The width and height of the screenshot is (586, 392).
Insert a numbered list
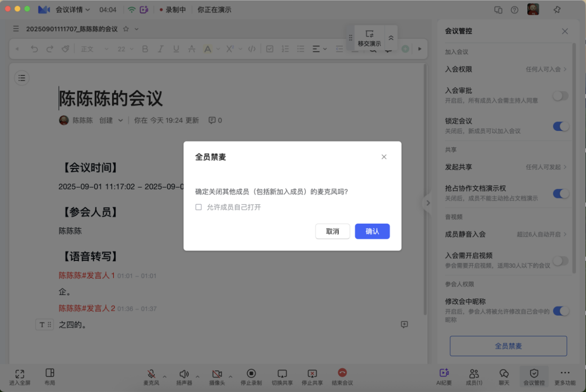pyautogui.click(x=285, y=49)
